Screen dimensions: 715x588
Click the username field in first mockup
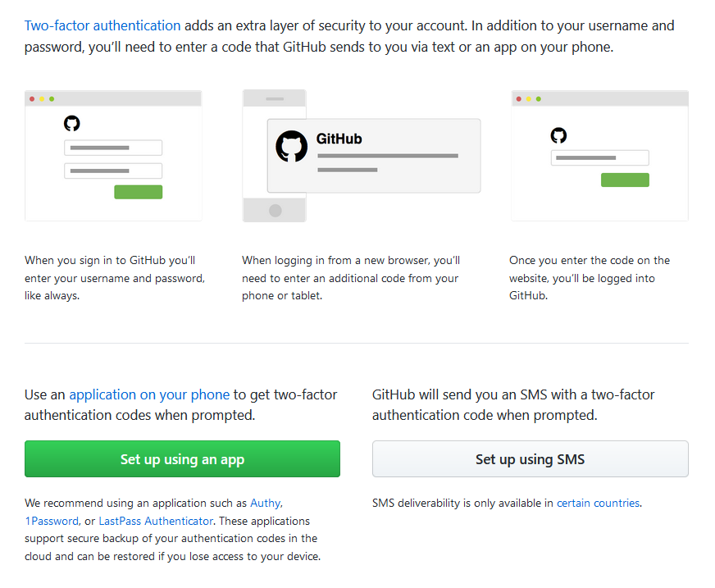point(113,148)
